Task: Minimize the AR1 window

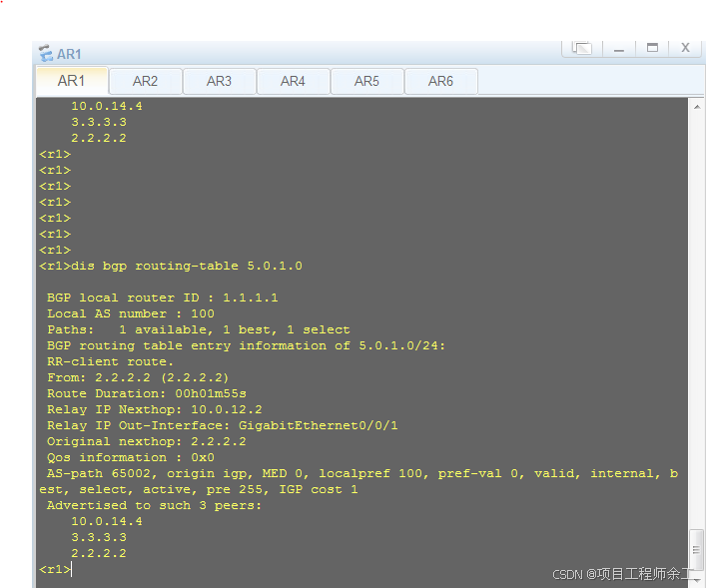Action: pyautogui.click(x=619, y=48)
